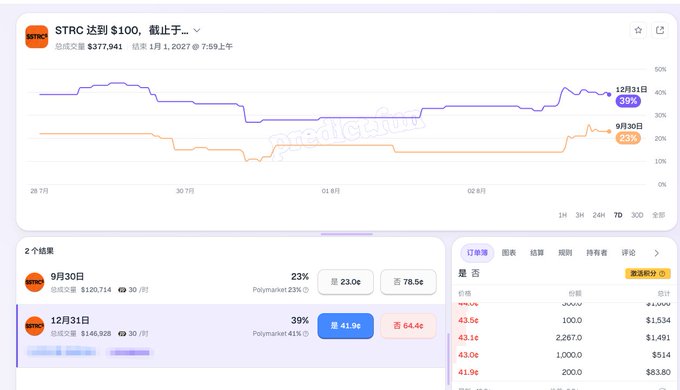Image resolution: width=680 pixels, height=390 pixels.
Task: Click the 12月31日 row STRC icon
Action: pyautogui.click(x=34, y=326)
